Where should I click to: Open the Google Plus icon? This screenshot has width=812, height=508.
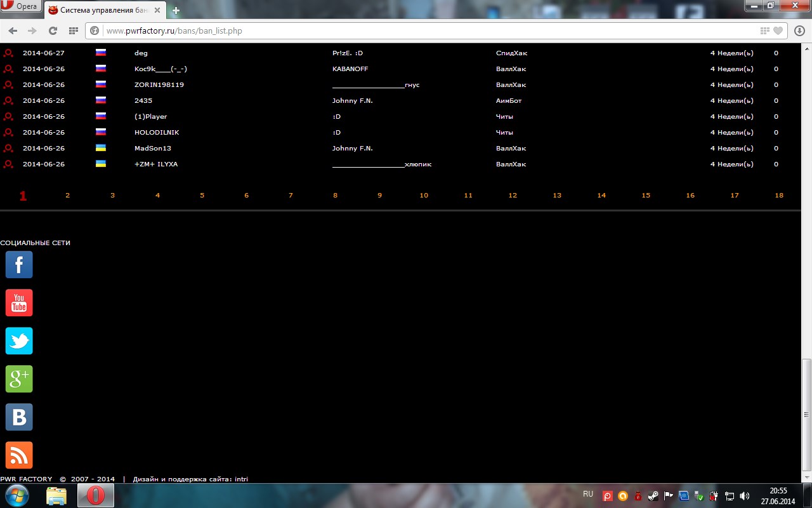[x=19, y=379]
